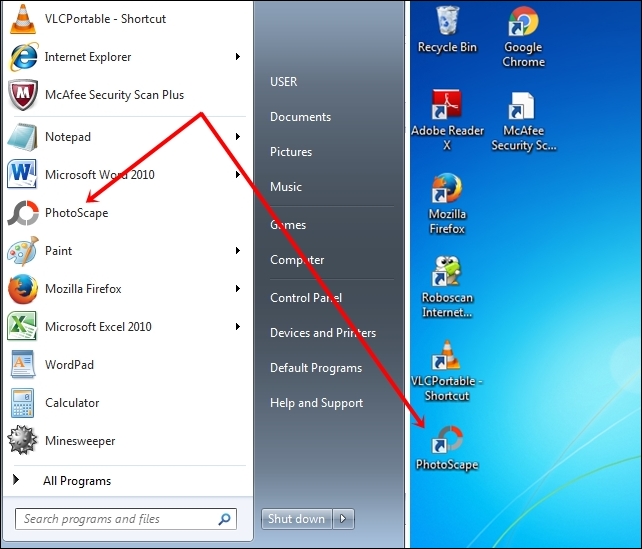
Task: Launch Internet Explorer icon in Start menu
Action: click(x=23, y=56)
